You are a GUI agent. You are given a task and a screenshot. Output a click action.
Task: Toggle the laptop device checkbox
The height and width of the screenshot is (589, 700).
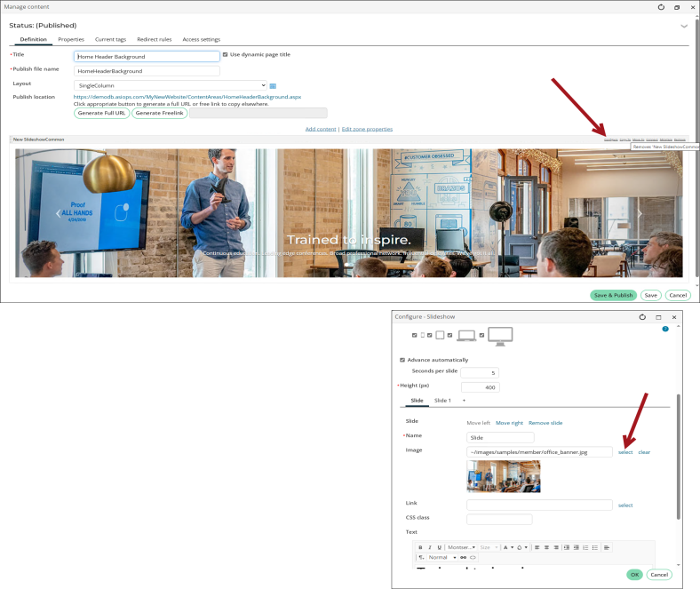(x=449, y=335)
